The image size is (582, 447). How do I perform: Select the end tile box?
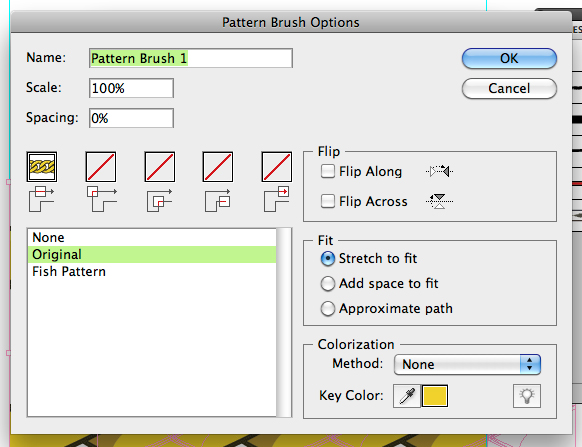277,167
